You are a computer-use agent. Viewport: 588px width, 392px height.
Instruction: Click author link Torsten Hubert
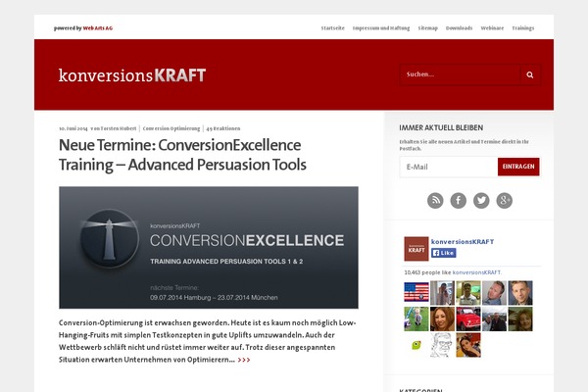tap(119, 128)
